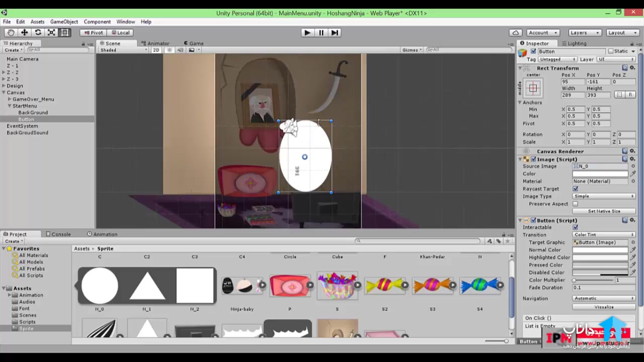Pick Image Color with eyedropper icon

tap(633, 174)
